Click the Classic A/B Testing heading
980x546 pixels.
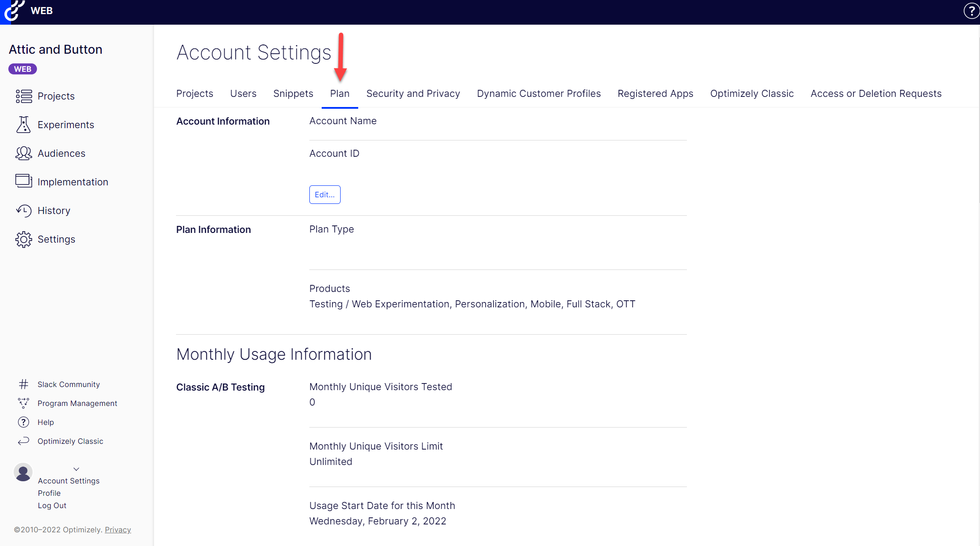pos(220,387)
